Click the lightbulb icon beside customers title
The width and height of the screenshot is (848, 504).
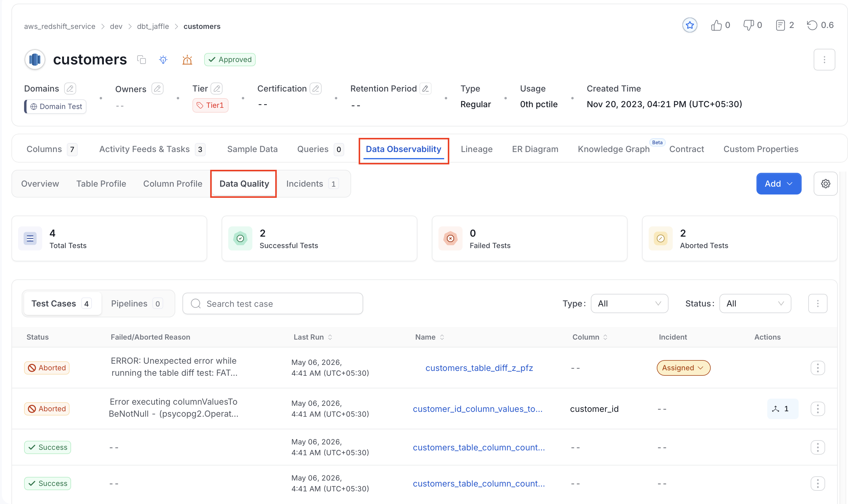[163, 60]
